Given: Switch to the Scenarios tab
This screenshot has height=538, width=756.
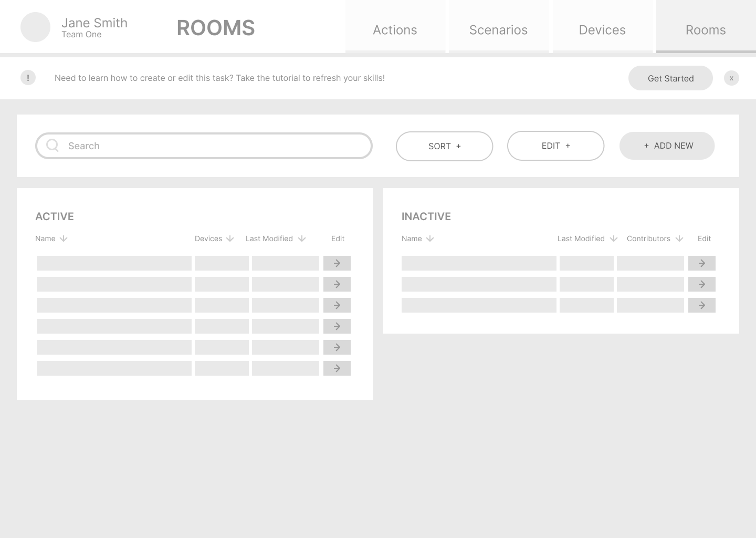Looking at the screenshot, I should (498, 29).
